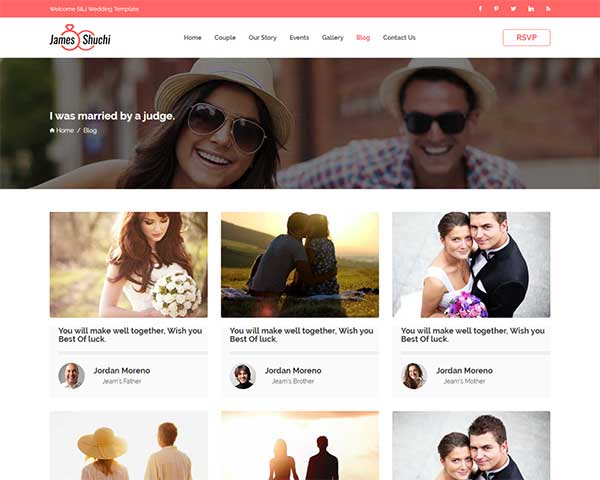Click the RSVP button
This screenshot has width=600, height=480.
527,38
